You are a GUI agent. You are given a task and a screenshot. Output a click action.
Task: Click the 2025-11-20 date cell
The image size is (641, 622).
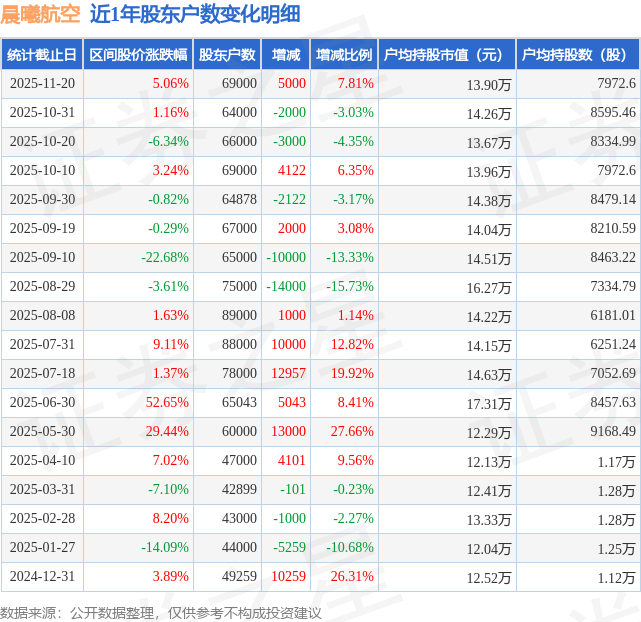tap(41, 84)
